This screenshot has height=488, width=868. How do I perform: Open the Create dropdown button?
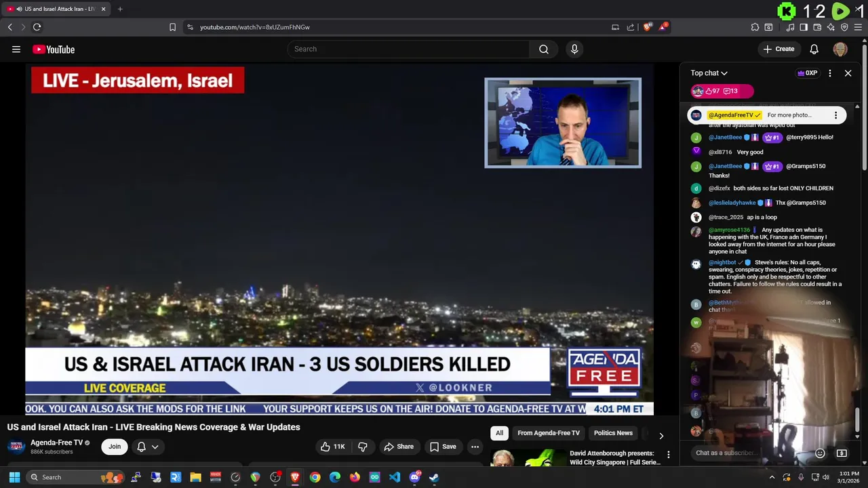(x=778, y=49)
